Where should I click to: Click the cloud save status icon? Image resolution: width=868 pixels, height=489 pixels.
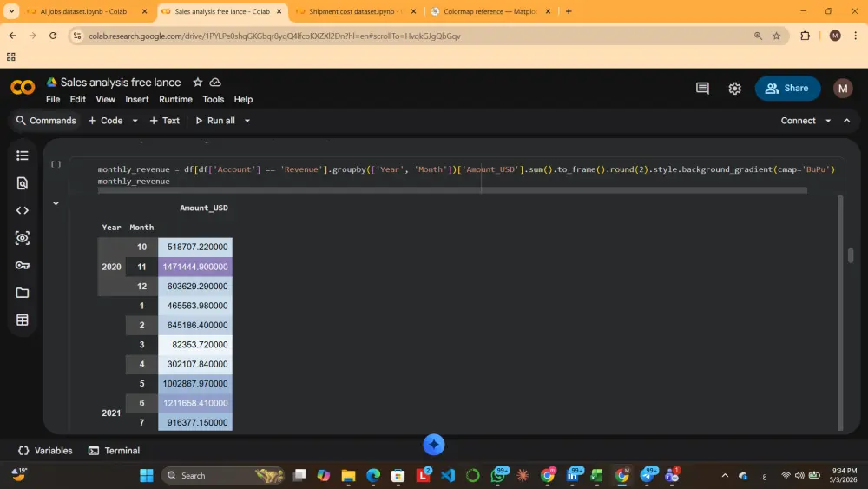[215, 82]
